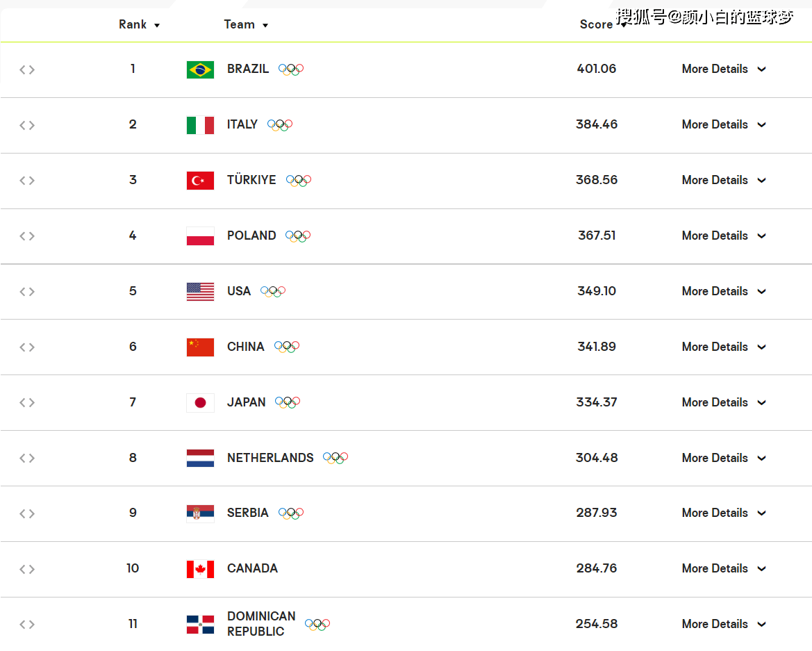Viewport: 812px width, 651px height.
Task: Open the POLAND team name link
Action: pos(251,236)
